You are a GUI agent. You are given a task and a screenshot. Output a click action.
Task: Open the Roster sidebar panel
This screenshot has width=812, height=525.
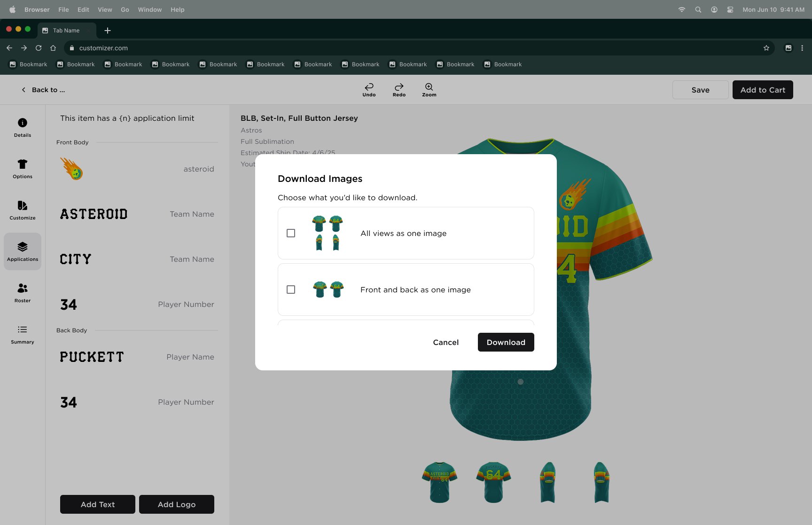[23, 293]
